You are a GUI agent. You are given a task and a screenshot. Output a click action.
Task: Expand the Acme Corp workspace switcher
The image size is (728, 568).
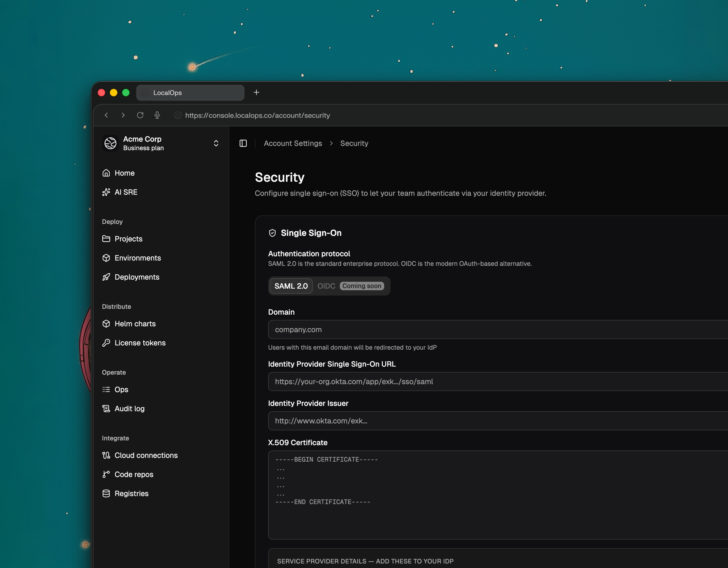(216, 143)
